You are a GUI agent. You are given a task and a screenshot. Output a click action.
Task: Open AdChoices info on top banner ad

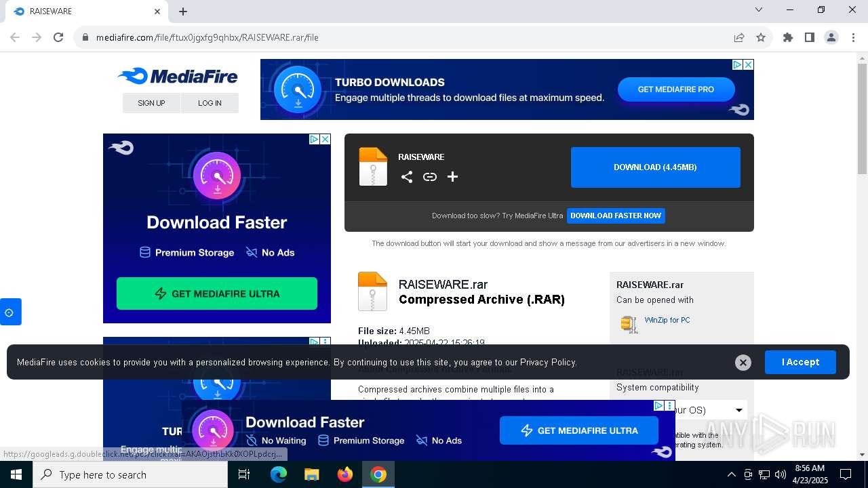(x=737, y=64)
